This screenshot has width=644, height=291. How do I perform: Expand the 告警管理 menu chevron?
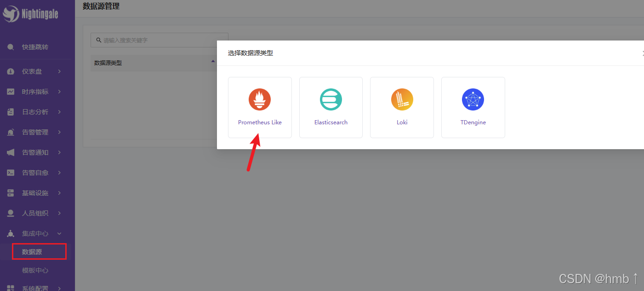tap(60, 132)
